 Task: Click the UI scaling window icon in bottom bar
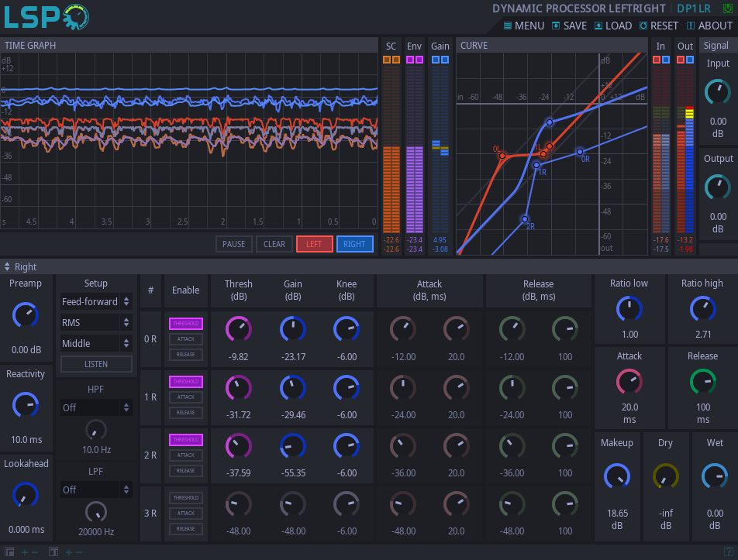pos(9,552)
